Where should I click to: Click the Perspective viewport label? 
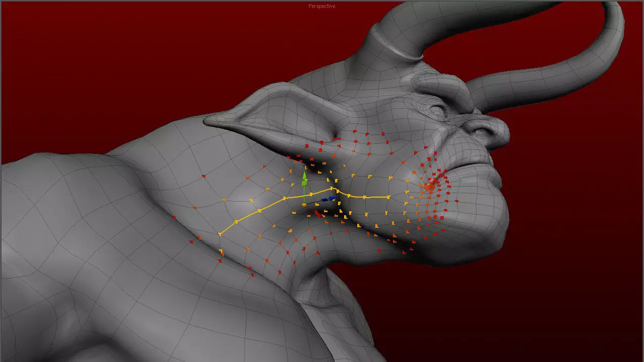pos(321,6)
